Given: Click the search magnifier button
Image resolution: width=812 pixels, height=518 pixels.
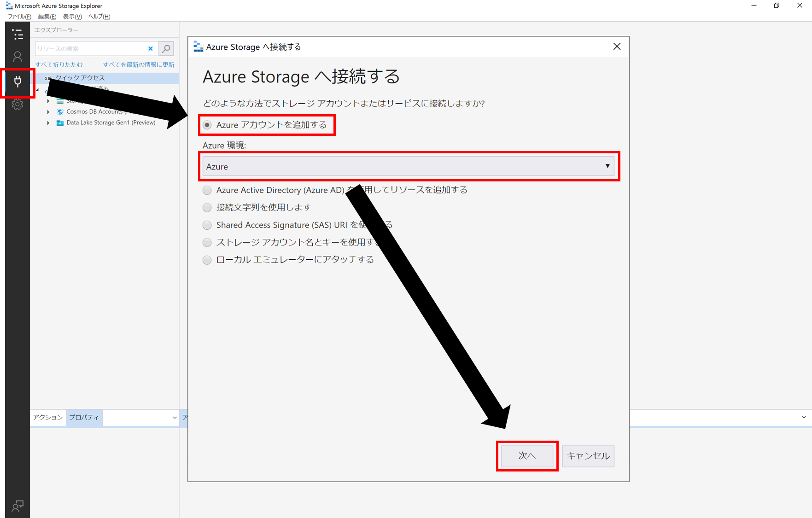Looking at the screenshot, I should pyautogui.click(x=166, y=48).
